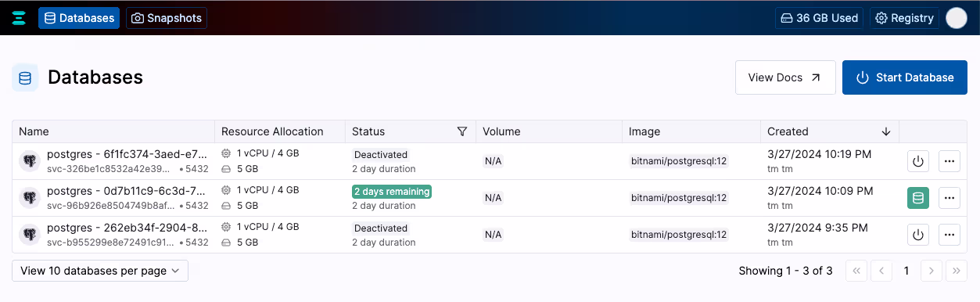Click the 36 GB Used storage indicator
This screenshot has height=302, width=980.
coord(819,18)
